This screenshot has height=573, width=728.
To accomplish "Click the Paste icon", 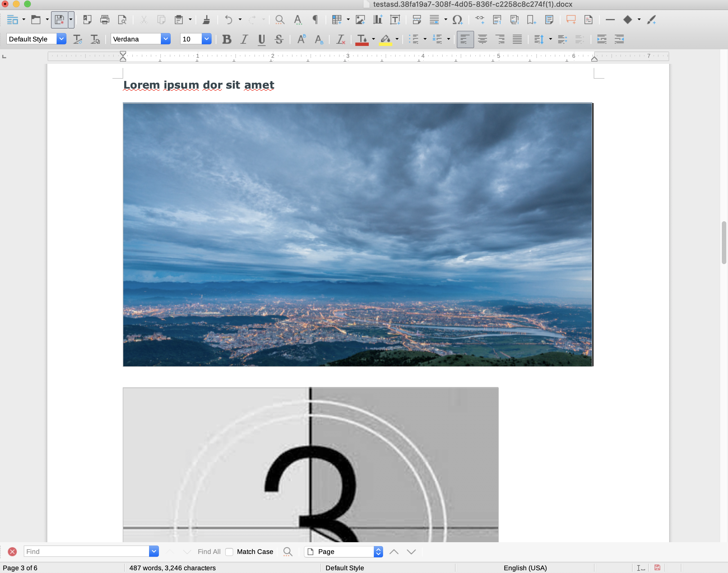I will tap(179, 20).
